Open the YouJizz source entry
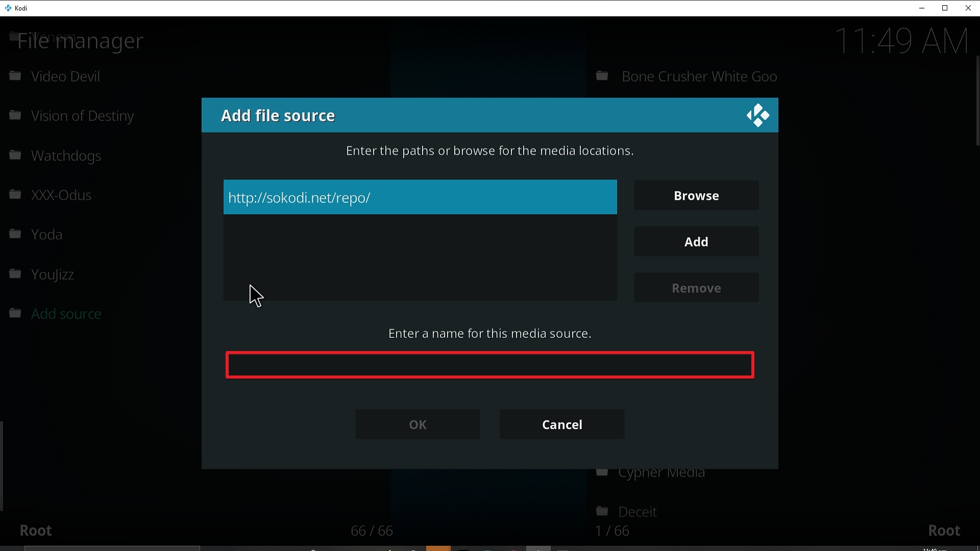 53,274
